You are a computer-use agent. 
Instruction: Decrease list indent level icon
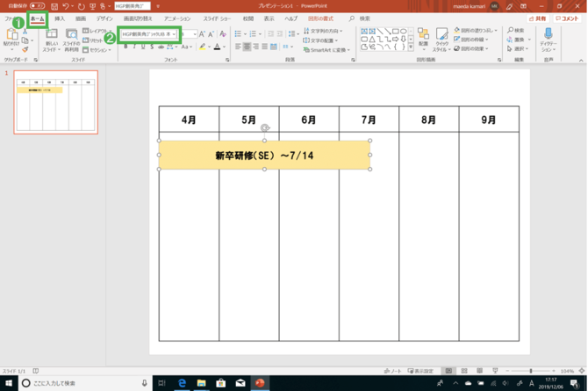271,33
